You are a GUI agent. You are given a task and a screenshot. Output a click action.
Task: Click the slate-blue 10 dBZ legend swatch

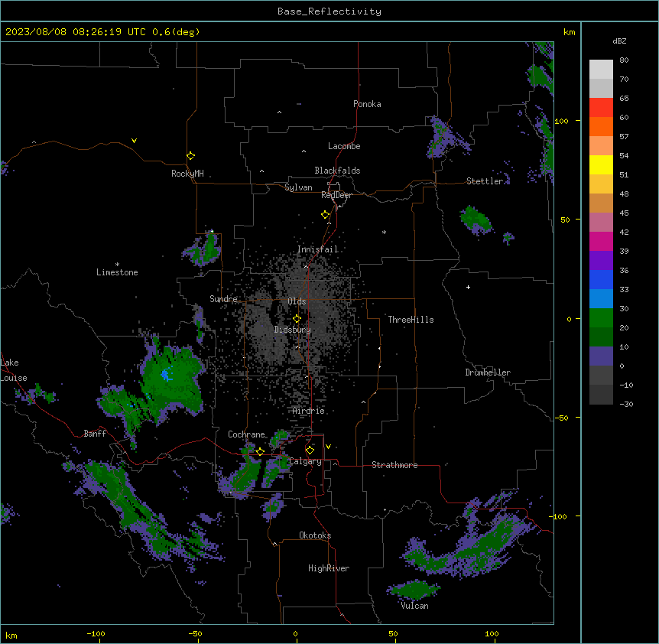601,356
